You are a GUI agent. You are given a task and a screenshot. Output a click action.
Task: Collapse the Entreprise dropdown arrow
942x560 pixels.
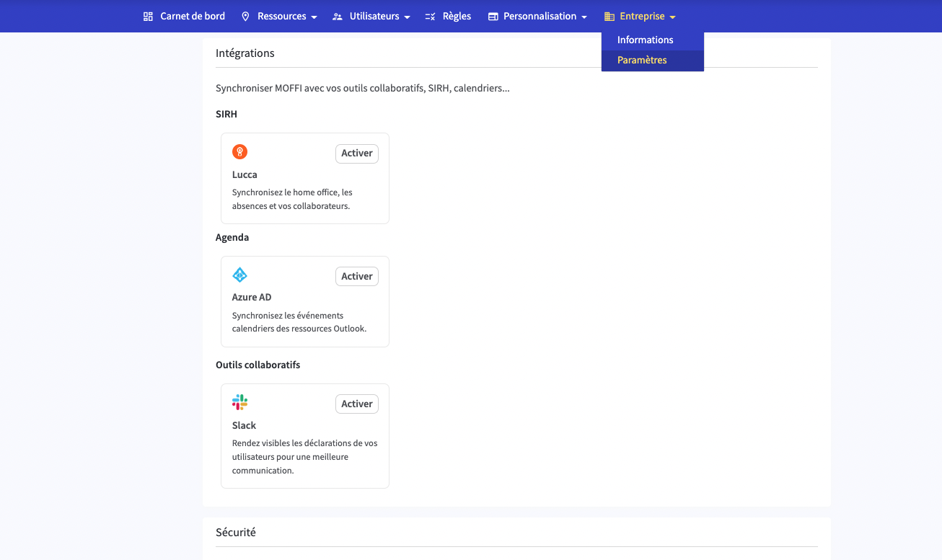tap(672, 17)
